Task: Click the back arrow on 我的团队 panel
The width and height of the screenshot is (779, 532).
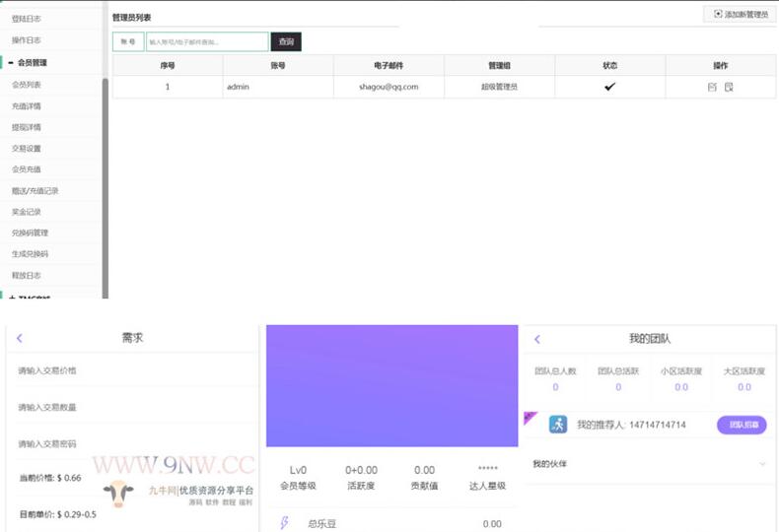Action: (x=537, y=339)
